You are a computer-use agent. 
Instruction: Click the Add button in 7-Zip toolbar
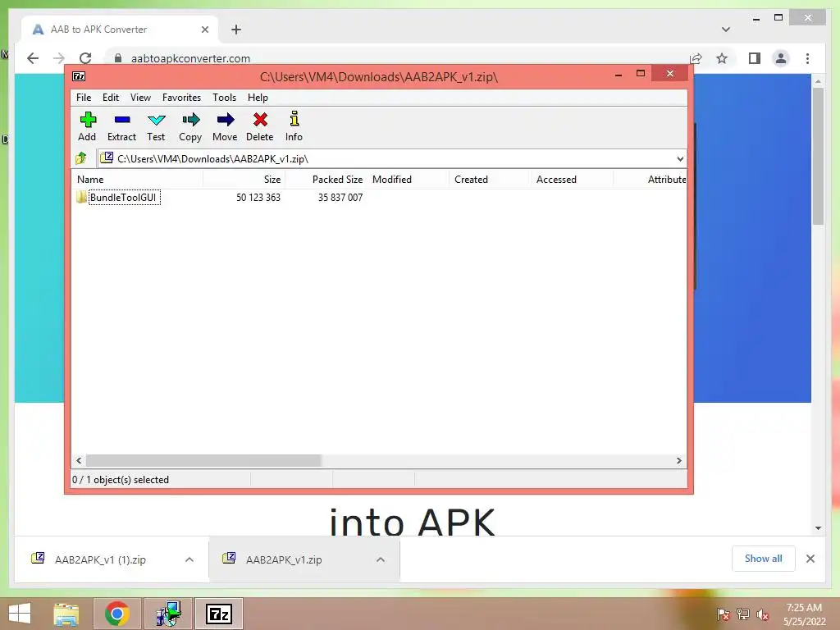click(x=87, y=126)
